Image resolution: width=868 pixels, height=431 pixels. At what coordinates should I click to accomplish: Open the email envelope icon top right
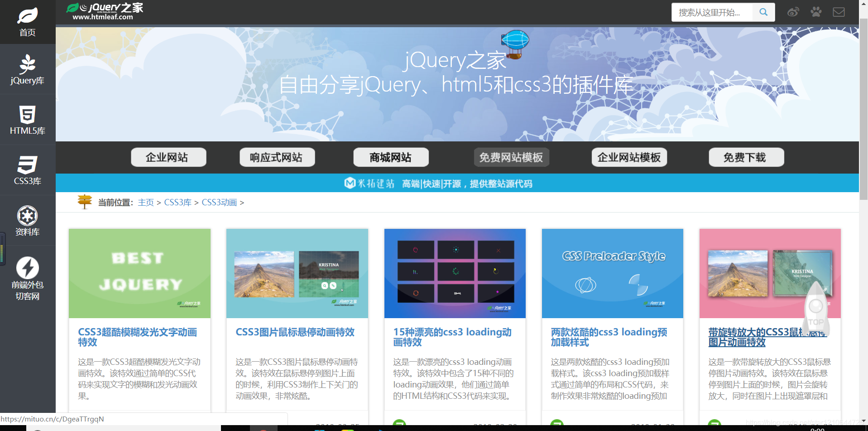pos(839,12)
